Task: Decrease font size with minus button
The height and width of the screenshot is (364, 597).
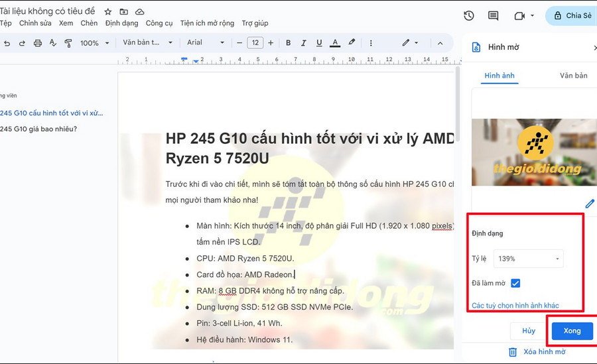Action: coord(239,42)
